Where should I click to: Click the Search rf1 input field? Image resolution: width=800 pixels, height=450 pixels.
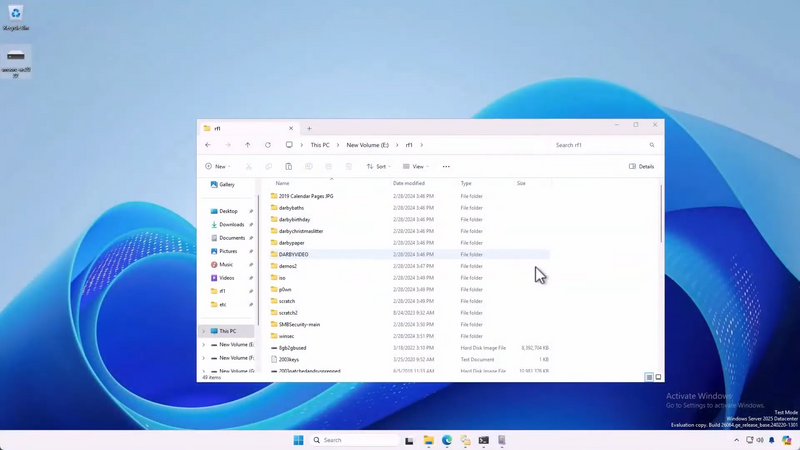(600, 145)
